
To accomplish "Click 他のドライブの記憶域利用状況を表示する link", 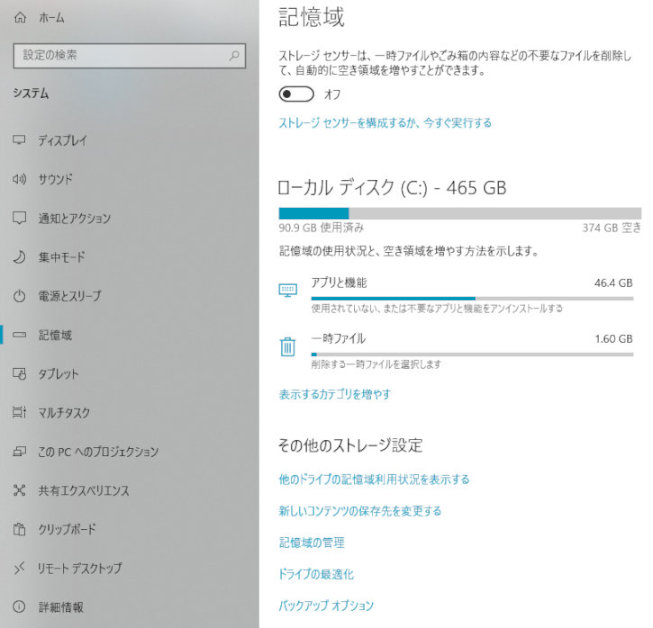I will point(374,479).
